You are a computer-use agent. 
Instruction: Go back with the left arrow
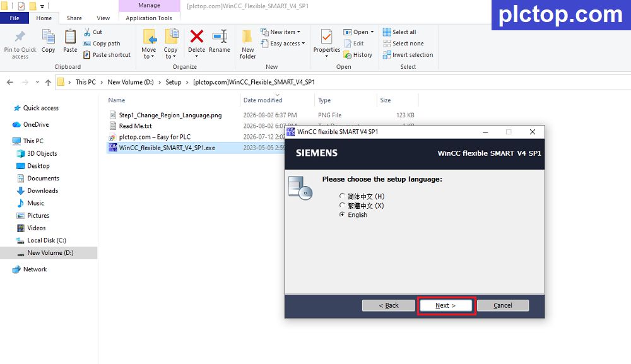tap(10, 82)
